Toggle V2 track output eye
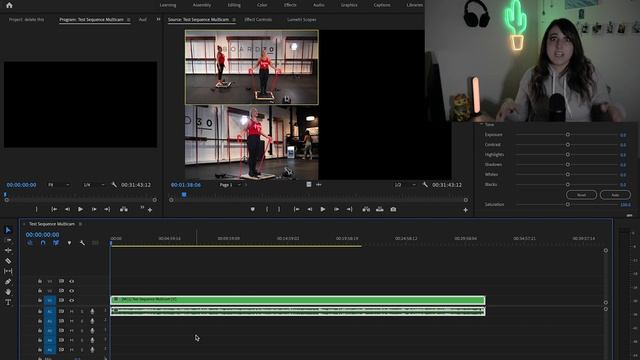Screen dimensions: 640x360 pos(71,291)
